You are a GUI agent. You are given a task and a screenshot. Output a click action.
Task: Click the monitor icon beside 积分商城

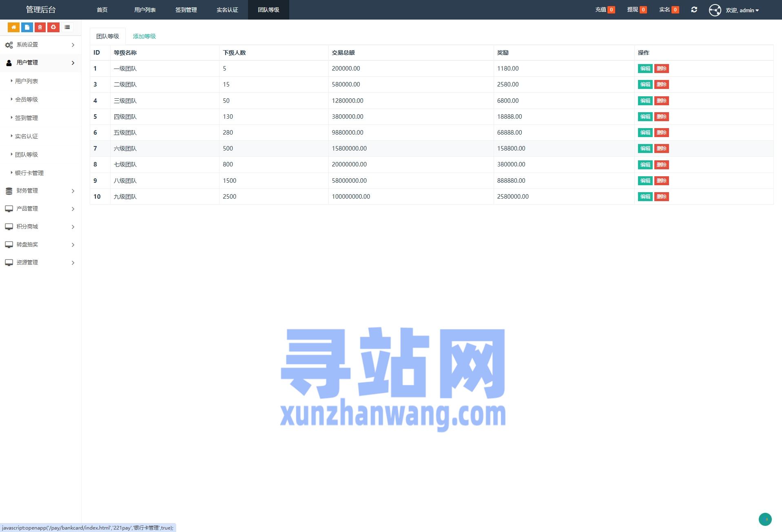tap(9, 227)
